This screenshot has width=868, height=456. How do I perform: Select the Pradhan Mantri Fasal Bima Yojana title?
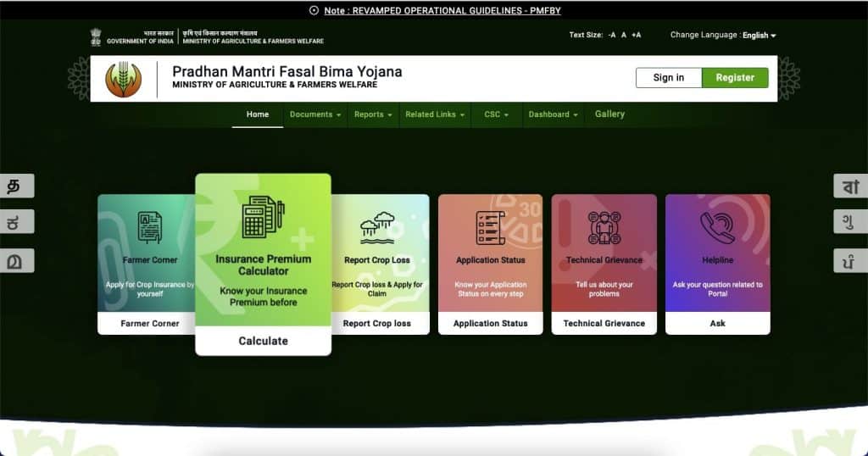[287, 72]
